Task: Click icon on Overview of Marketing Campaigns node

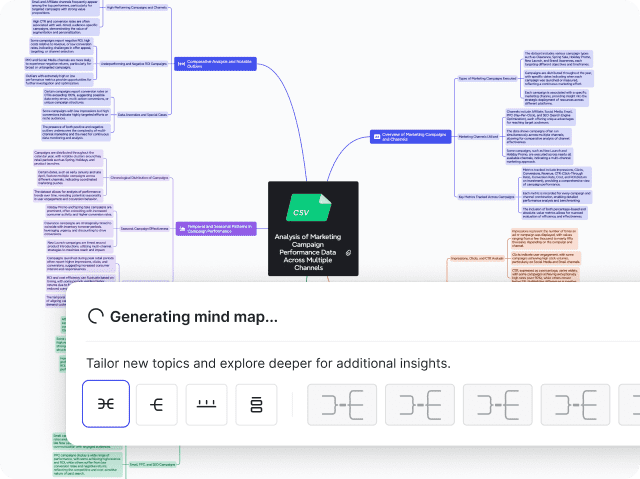Action: coord(376,136)
